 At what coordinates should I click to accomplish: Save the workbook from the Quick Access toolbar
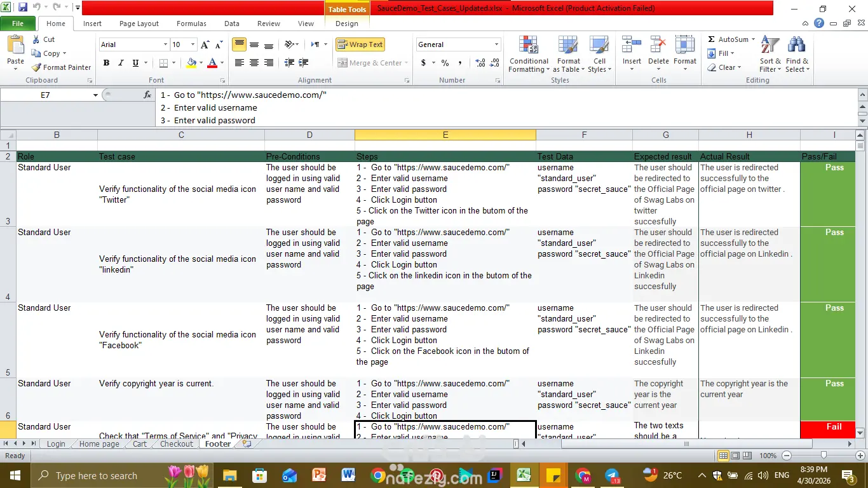tap(23, 8)
